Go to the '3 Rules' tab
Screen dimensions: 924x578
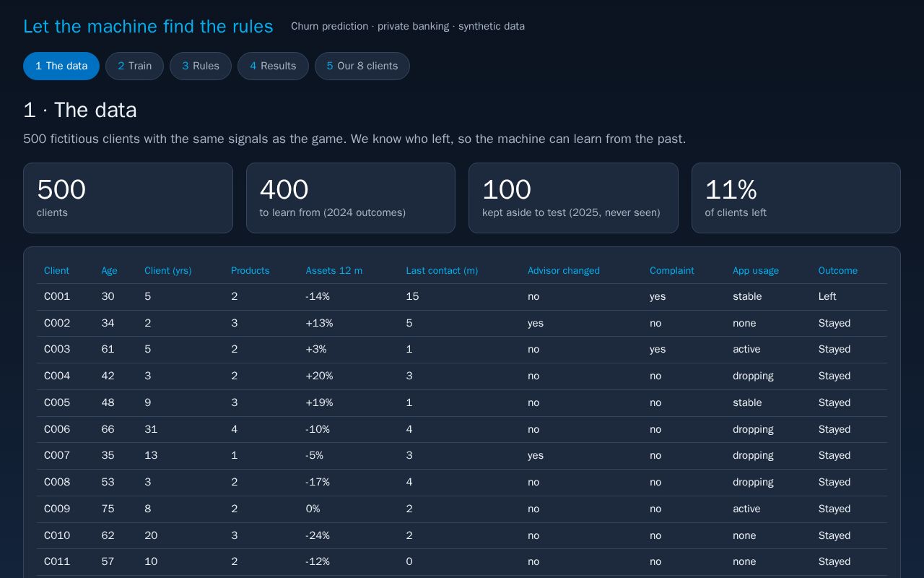pos(201,66)
